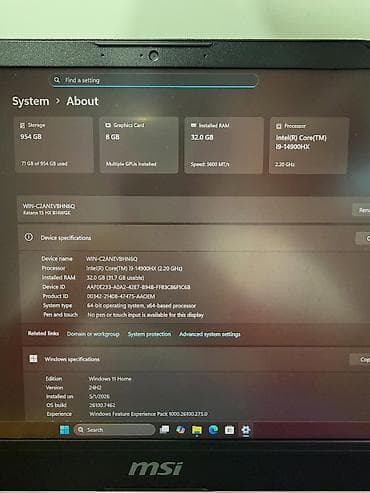The height and width of the screenshot is (493, 370).
Task: Collapse the Device specifications section header
Action: coord(194,238)
